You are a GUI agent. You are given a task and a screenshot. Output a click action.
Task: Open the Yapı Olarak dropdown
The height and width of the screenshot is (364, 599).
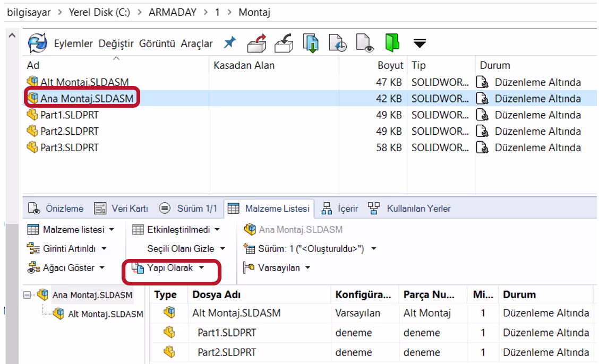(x=168, y=267)
